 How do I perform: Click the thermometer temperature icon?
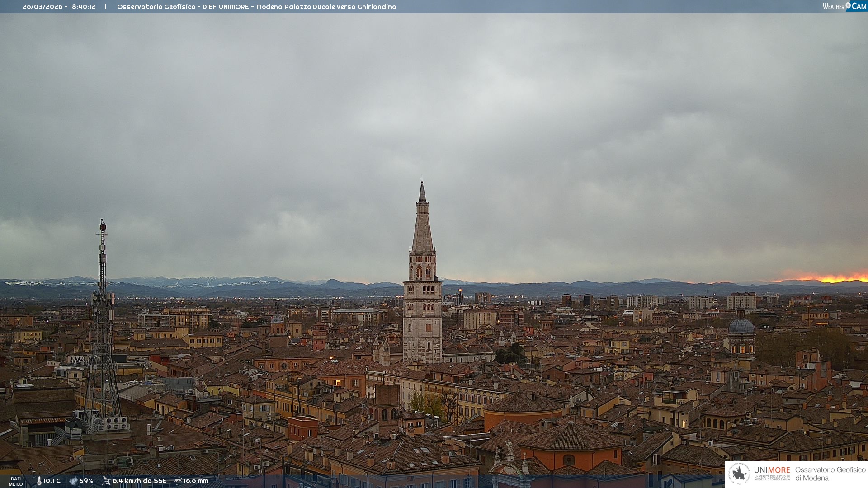pos(39,481)
